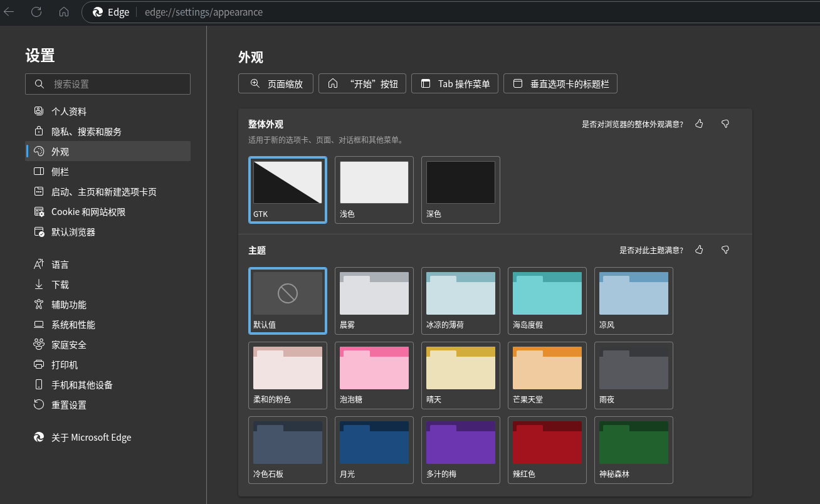This screenshot has width=820, height=504.
Task: Thumbs down for 主题 feedback
Action: pyautogui.click(x=725, y=250)
